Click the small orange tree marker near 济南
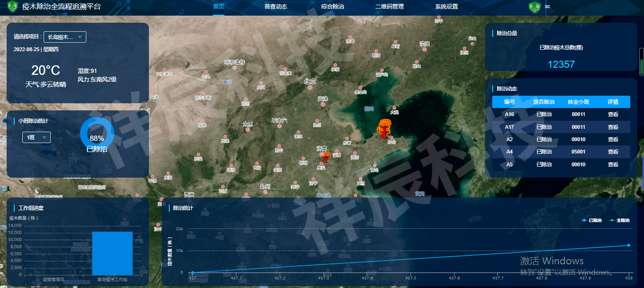644x288 pixels. (326, 157)
